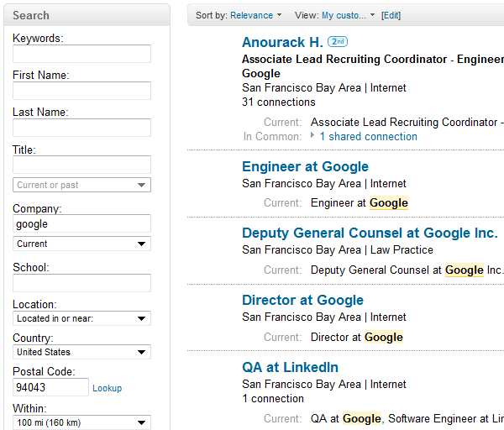The height and width of the screenshot is (430, 504).
Task: Click the First Name input field
Action: point(81,91)
